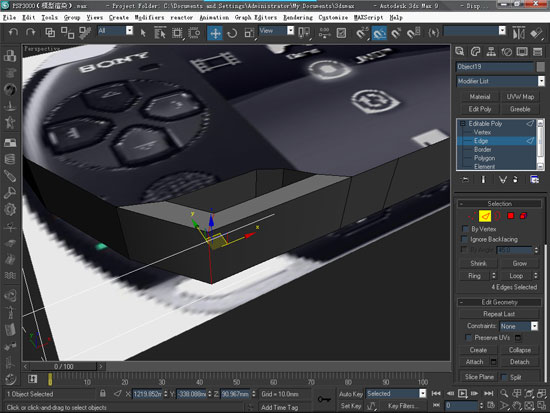Activate the Select and Rotate tool
This screenshot has height=413, width=550.
(x=232, y=33)
